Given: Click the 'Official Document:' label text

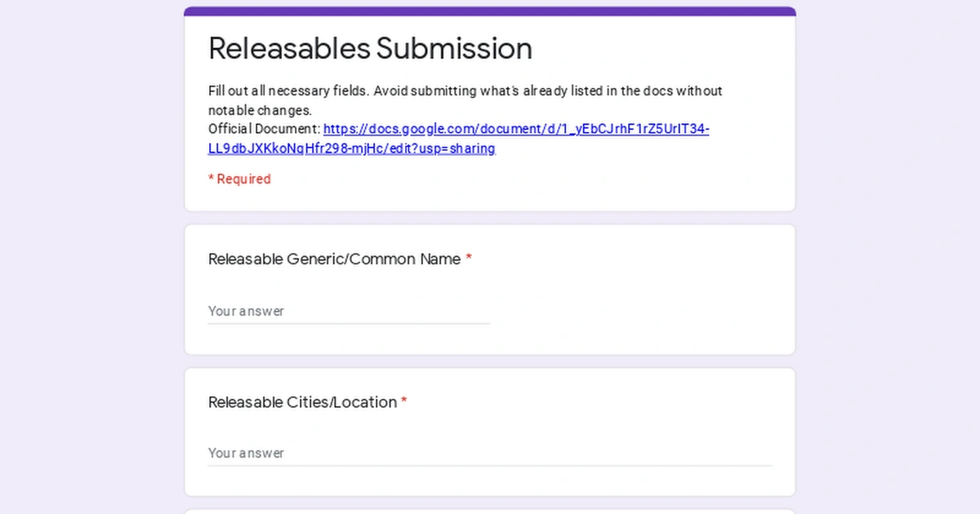Looking at the screenshot, I should [264, 129].
